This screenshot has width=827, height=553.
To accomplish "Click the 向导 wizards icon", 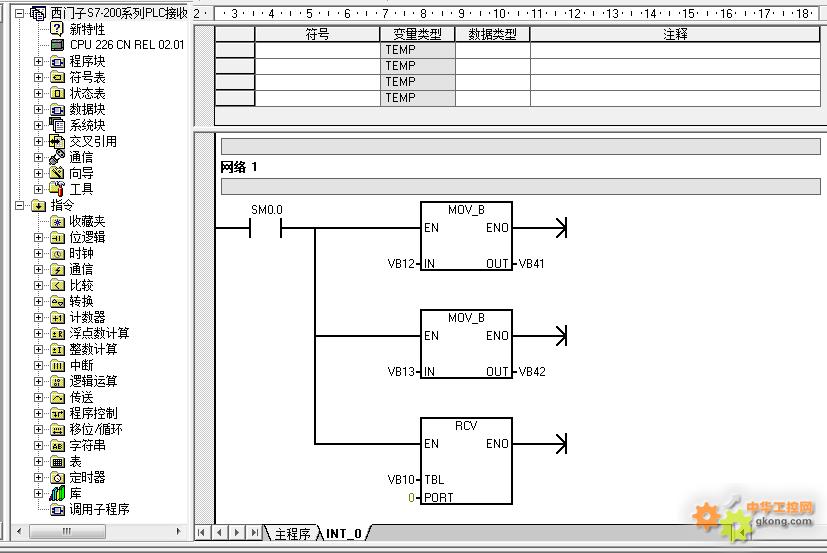I will coord(57,173).
